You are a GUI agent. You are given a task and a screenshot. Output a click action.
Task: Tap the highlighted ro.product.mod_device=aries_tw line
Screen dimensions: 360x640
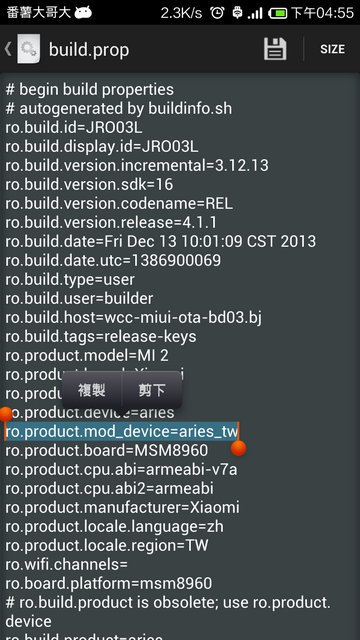122,431
